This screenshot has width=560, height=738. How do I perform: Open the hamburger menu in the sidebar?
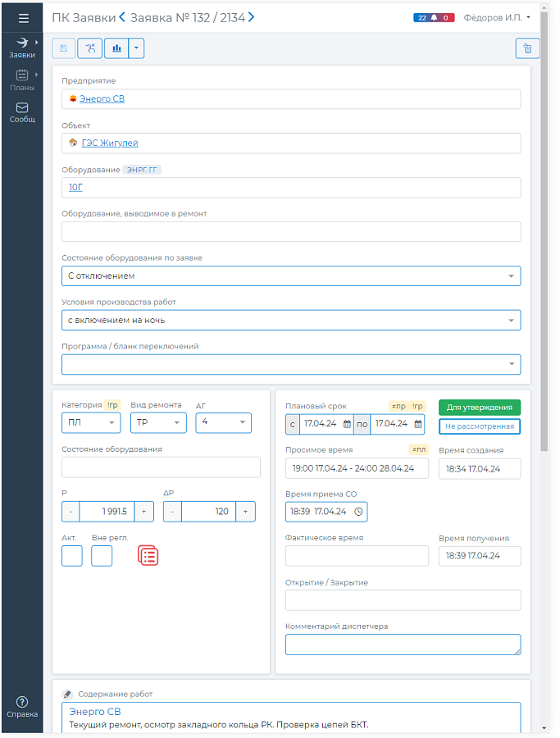pos(23,18)
